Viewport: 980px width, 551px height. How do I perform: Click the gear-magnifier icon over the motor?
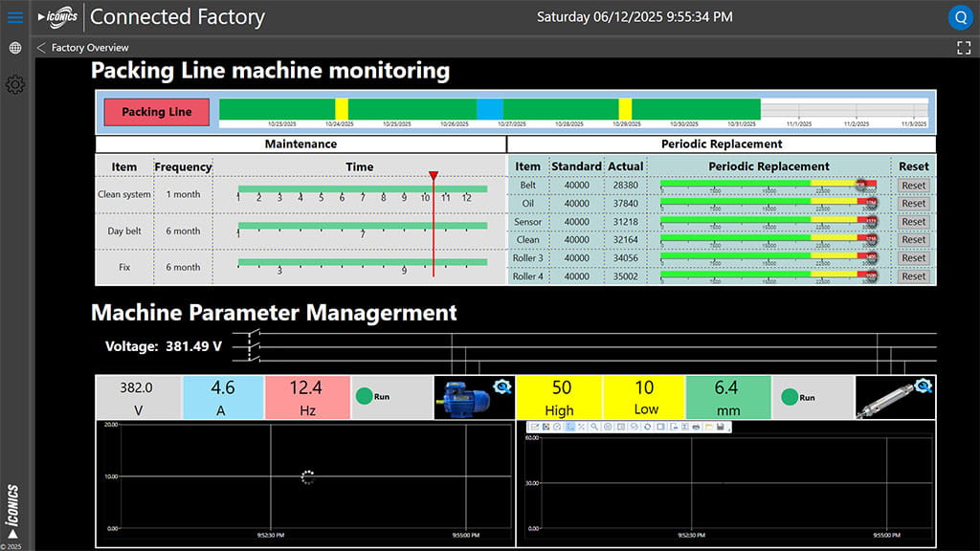[502, 386]
